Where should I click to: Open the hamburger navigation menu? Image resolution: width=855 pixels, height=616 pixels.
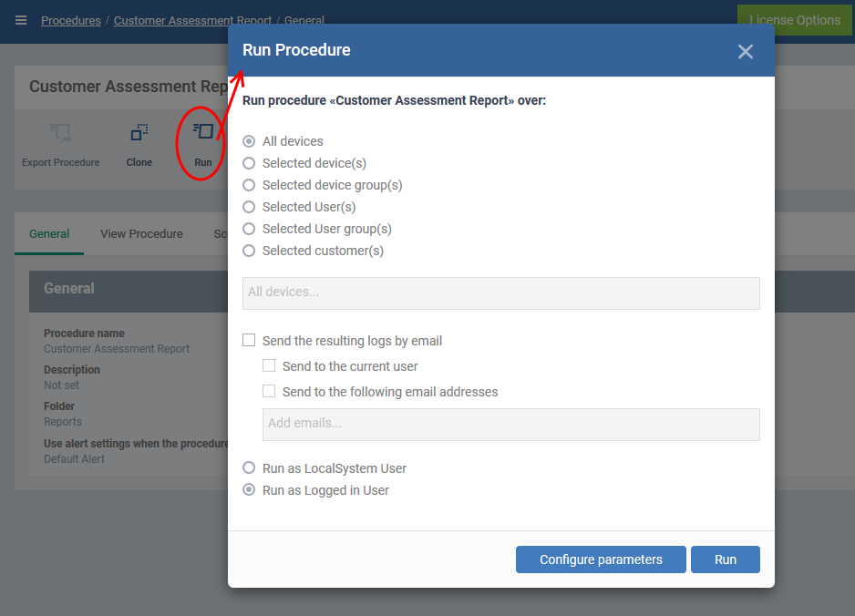point(21,20)
